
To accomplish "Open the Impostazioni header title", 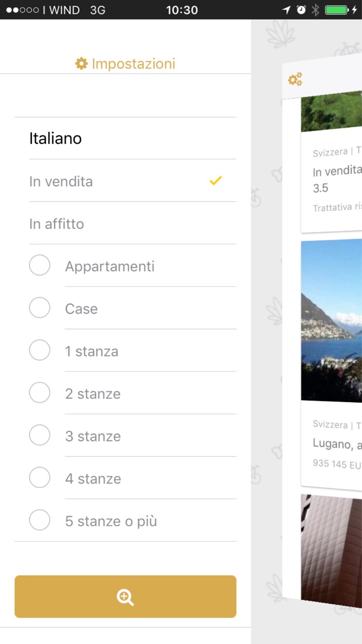I will (133, 64).
